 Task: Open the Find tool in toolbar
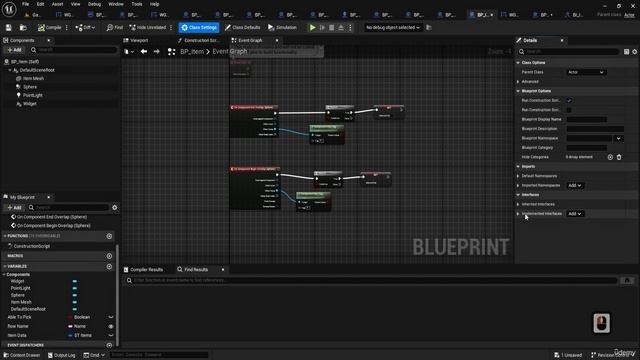(115, 27)
